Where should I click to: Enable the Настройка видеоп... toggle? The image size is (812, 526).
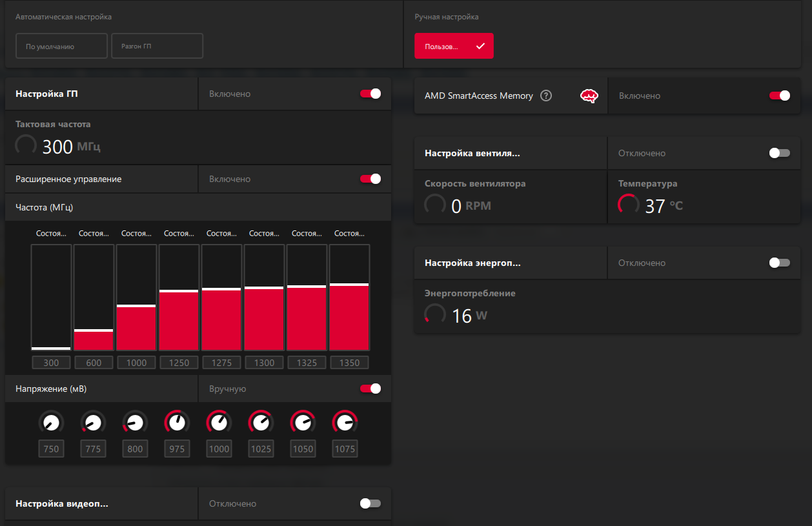[x=370, y=503]
